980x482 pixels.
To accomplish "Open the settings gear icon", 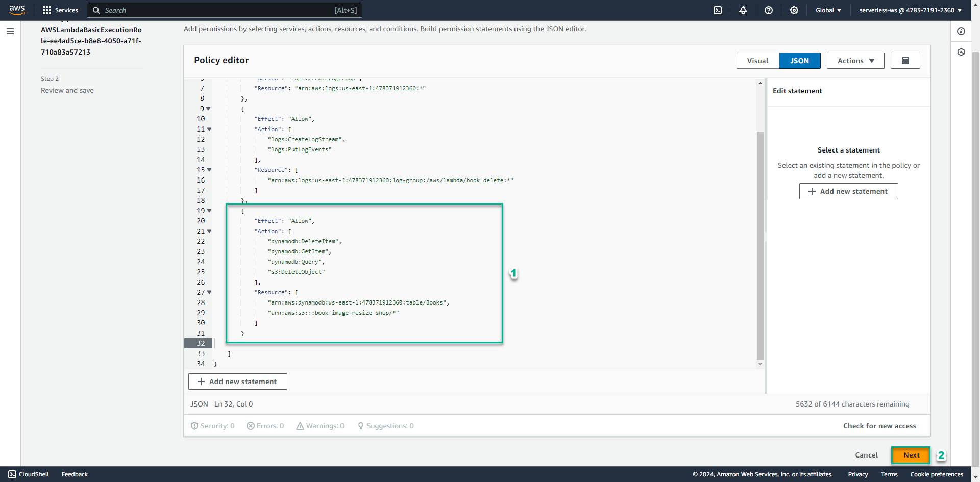I will (x=794, y=10).
